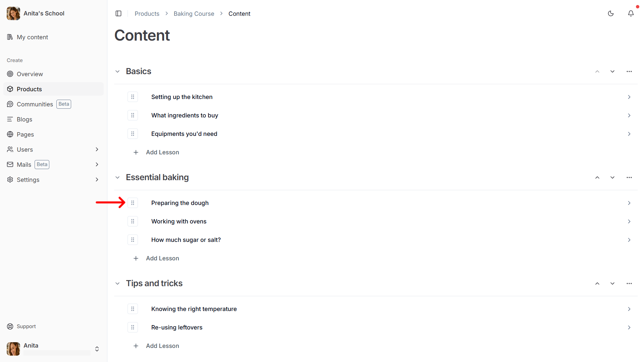The width and height of the screenshot is (644, 362).
Task: Open the Working with ovens lesson
Action: tap(179, 221)
